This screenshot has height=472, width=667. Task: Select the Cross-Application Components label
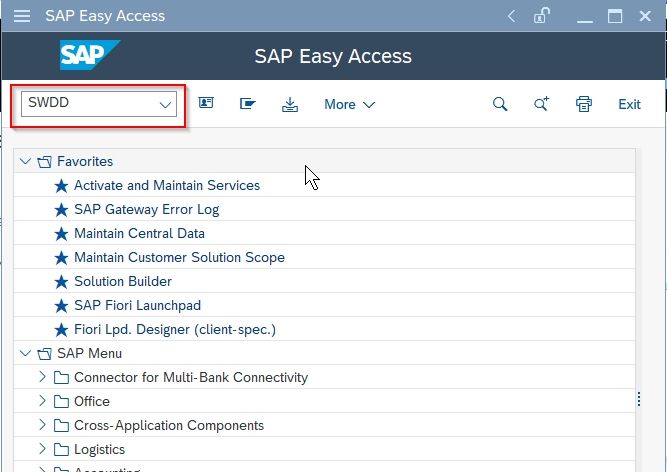tap(169, 426)
